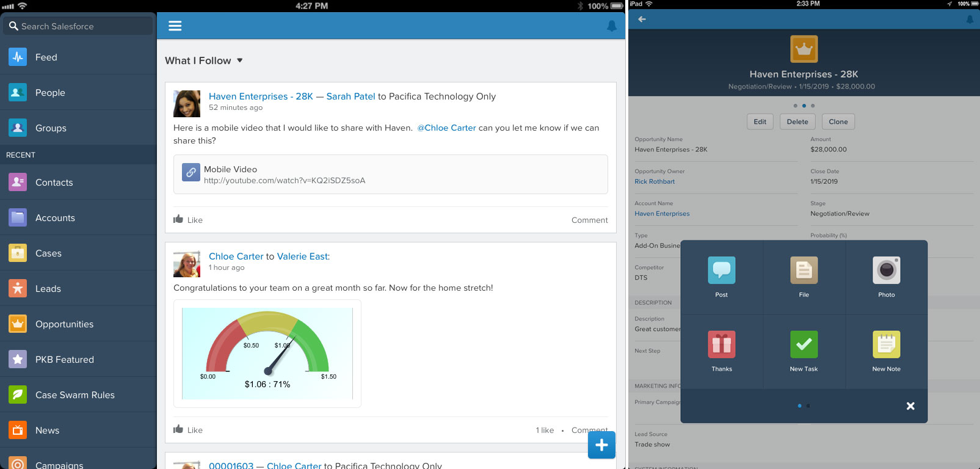The height and width of the screenshot is (469, 980).
Task: Open the 00001603 case link
Action: point(231,465)
